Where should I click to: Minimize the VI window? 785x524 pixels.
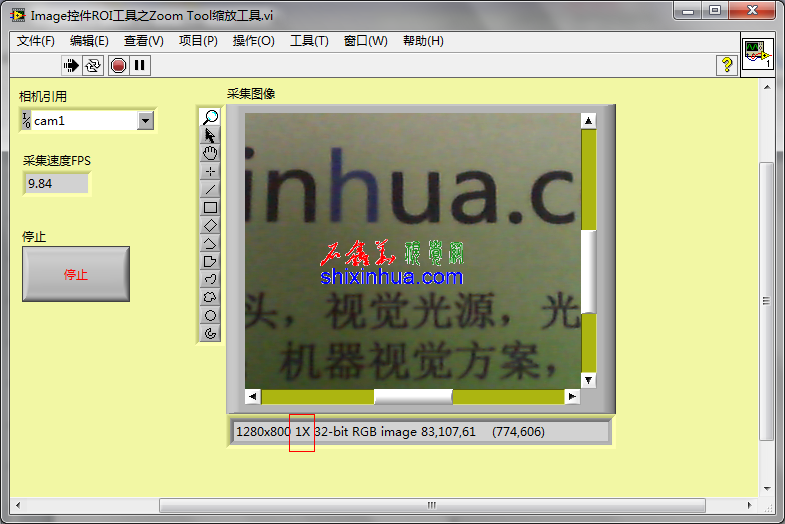688,11
